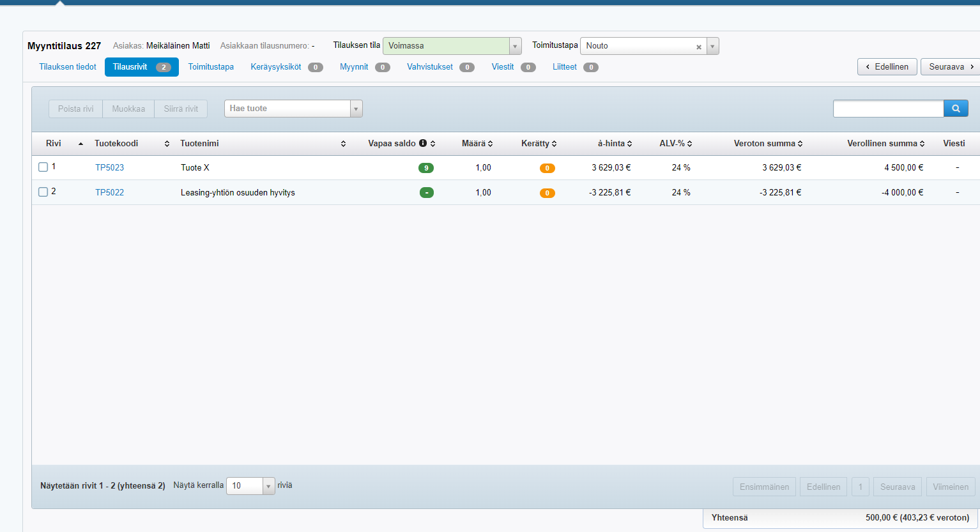Go to previous order with Edellinen button
Image resolution: width=980 pixels, height=532 pixels.
pyautogui.click(x=887, y=67)
